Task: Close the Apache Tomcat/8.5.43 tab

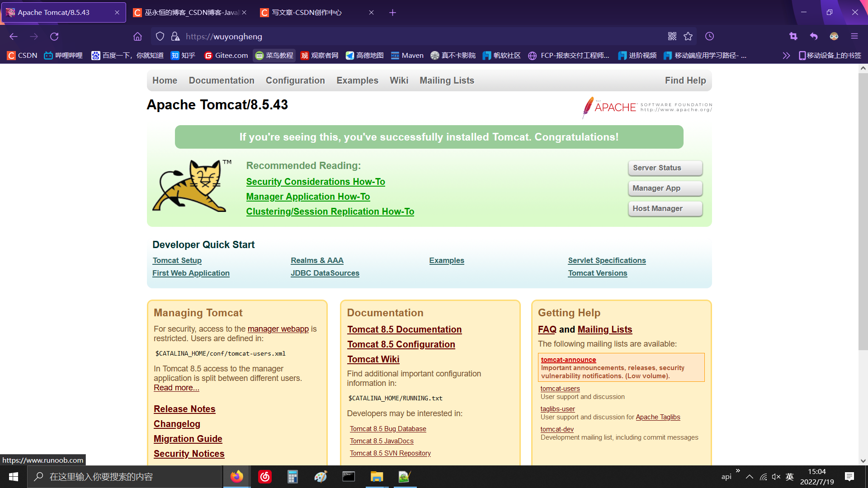Action: (x=117, y=13)
